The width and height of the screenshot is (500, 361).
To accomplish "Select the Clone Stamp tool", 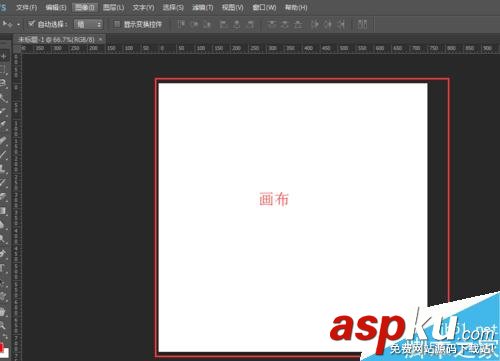I will pyautogui.click(x=3, y=168).
